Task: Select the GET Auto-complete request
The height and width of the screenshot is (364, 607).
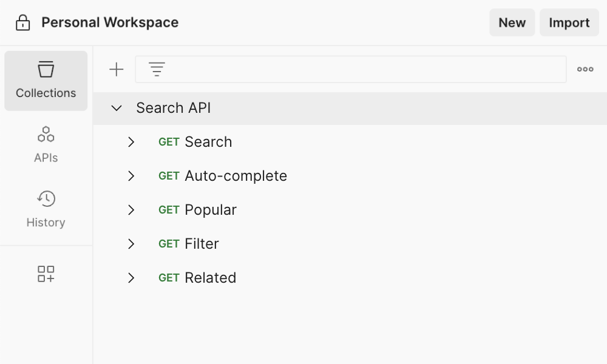Action: pyautogui.click(x=236, y=176)
